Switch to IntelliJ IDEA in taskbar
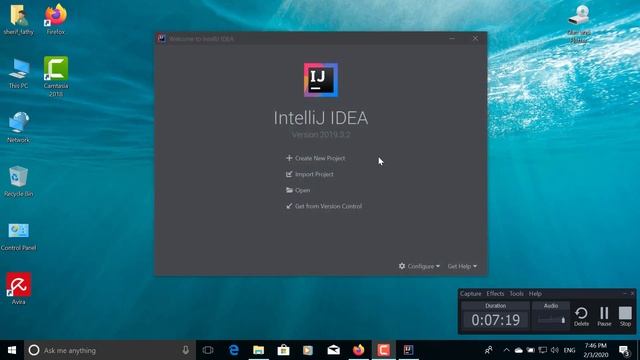Viewport: 640px width, 360px height. (408, 350)
